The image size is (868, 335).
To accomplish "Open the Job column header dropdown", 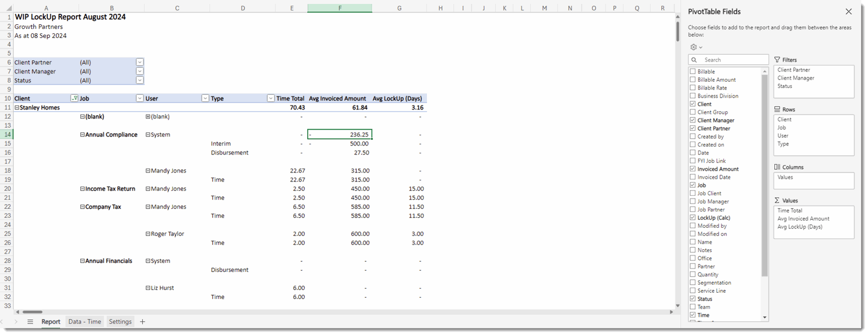I will (139, 98).
